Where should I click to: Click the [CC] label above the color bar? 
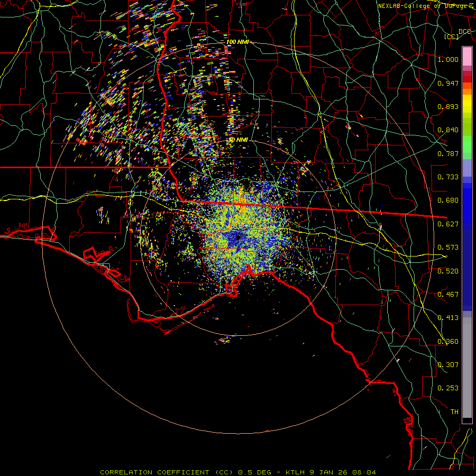coord(452,36)
